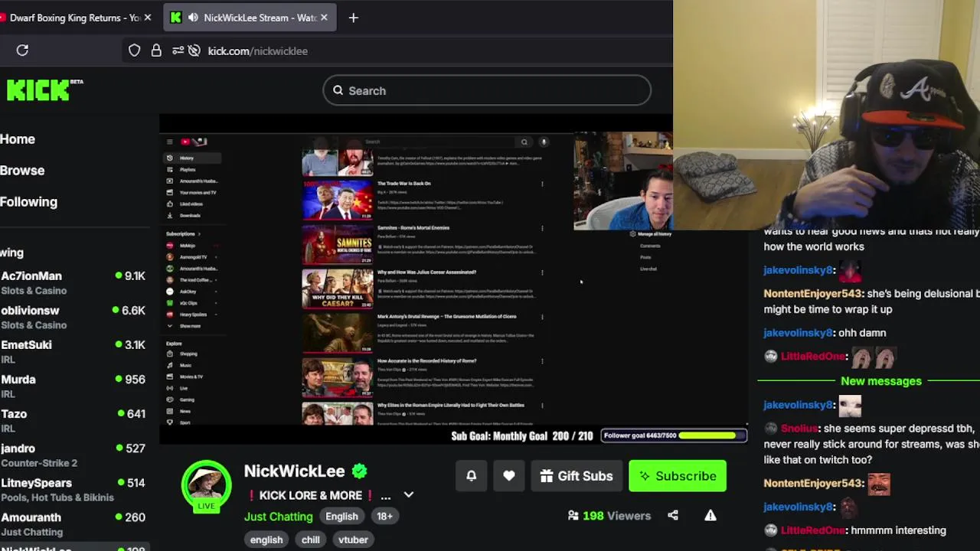Viewport: 980px width, 551px height.
Task: Click the report warning triangle icon
Action: (710, 516)
